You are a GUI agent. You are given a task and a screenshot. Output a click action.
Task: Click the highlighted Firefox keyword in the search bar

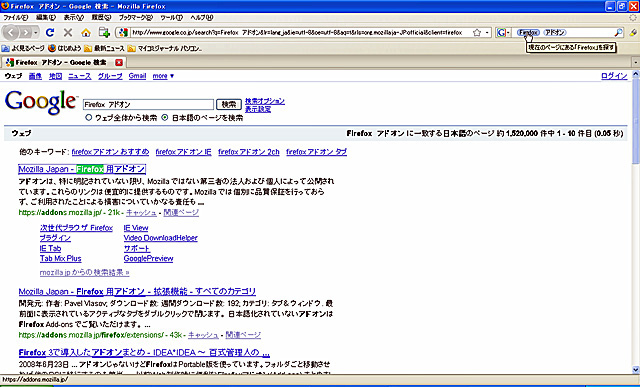pos(528,32)
